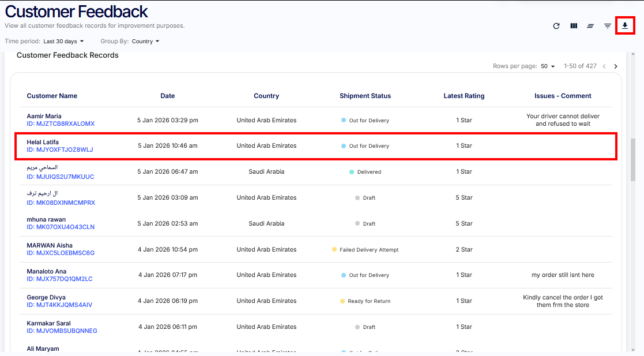Click the row density icon
Viewport: 644px width, 356px height.
(x=590, y=26)
